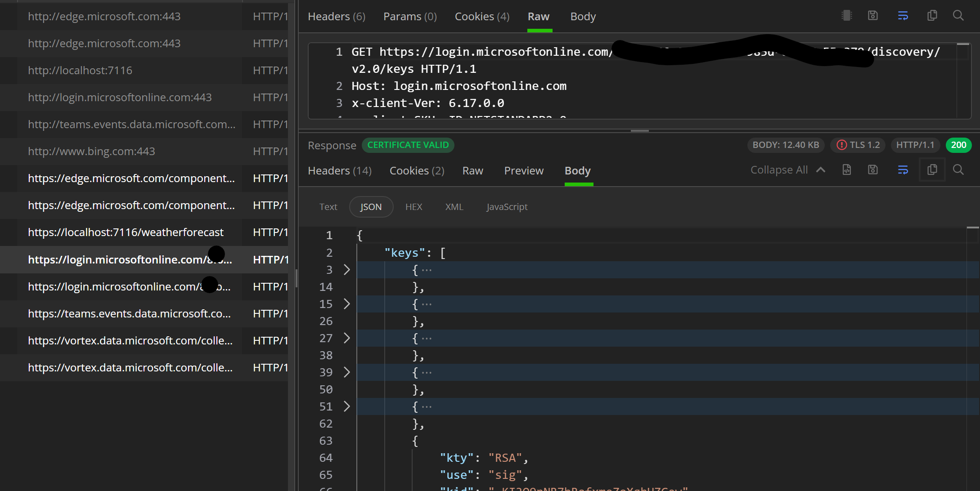Click the chip icon in request toolbar
Screen dimensions: 980x491
coord(847,16)
